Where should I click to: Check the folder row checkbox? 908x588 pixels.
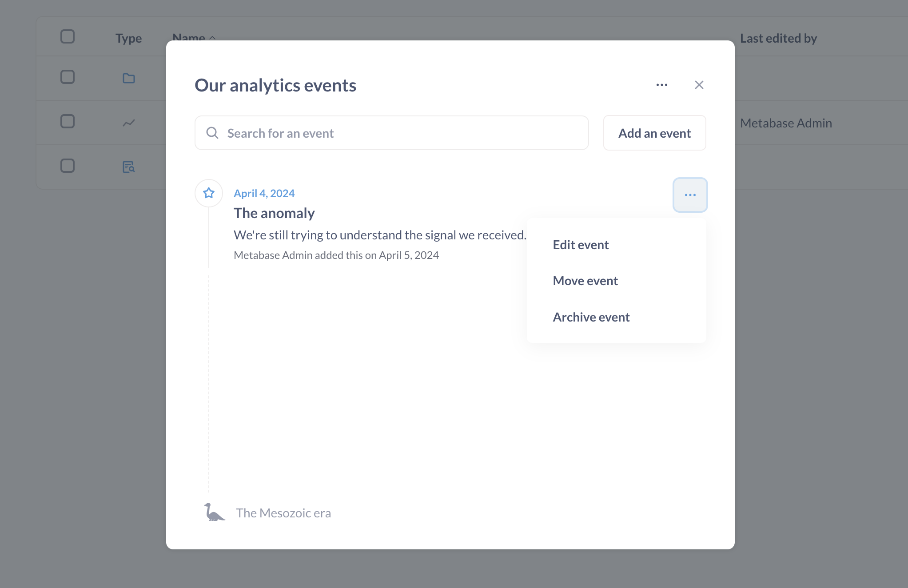click(68, 77)
